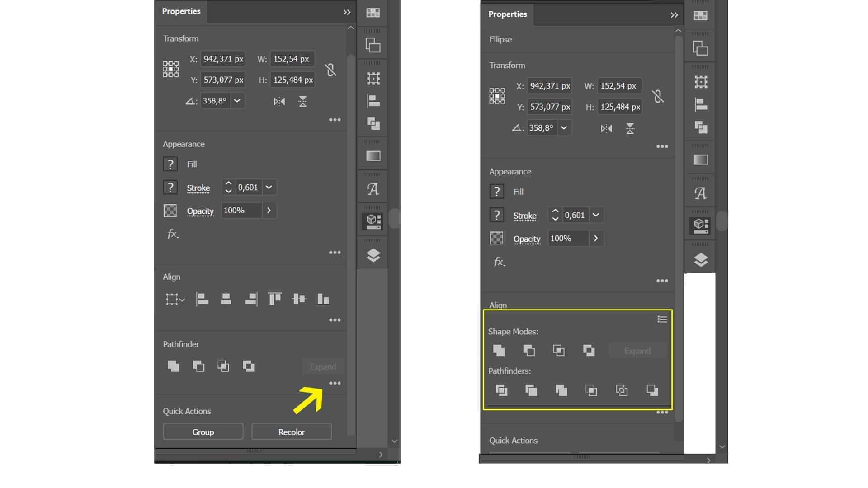
Task: Click Merge icon under Pathfinders
Action: (561, 390)
